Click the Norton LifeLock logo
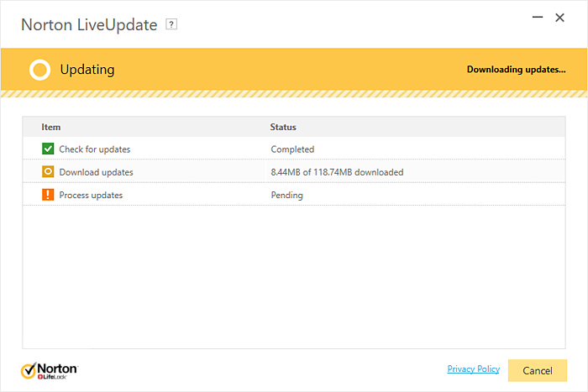The height and width of the screenshot is (392, 588). point(50,370)
